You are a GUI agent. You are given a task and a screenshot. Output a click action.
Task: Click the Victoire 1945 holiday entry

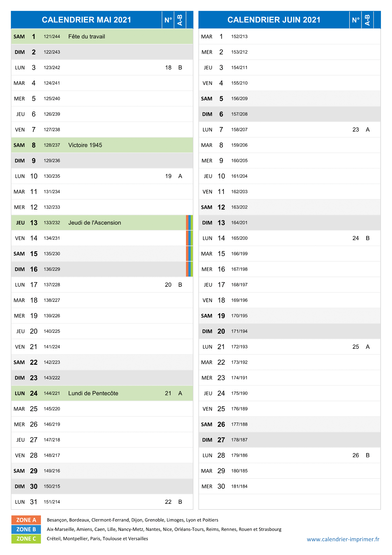pyautogui.click(x=85, y=145)
